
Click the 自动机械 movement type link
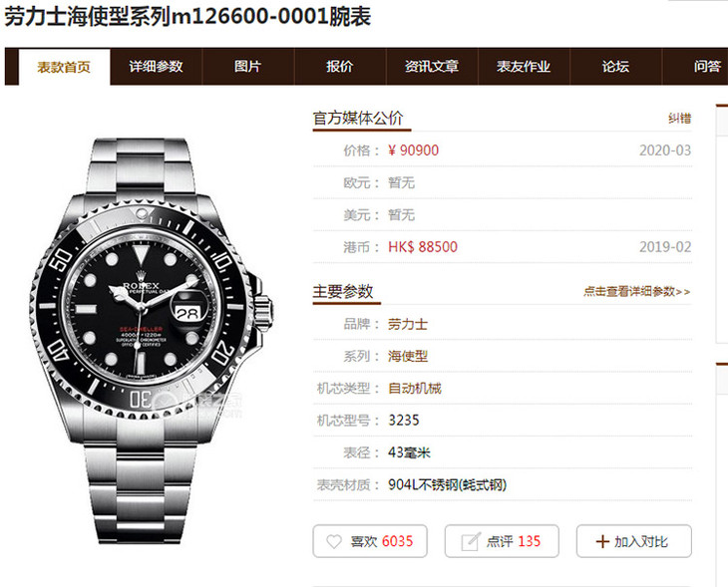click(415, 389)
